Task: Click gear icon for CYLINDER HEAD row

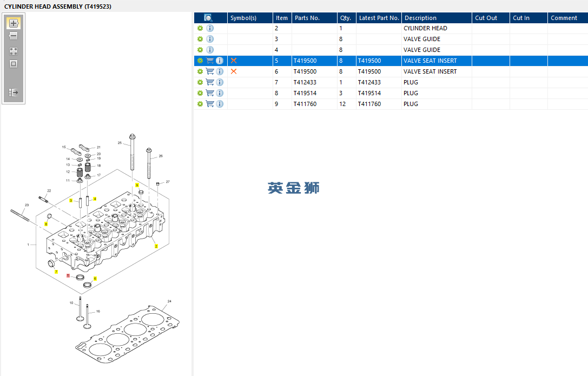Action: point(200,28)
